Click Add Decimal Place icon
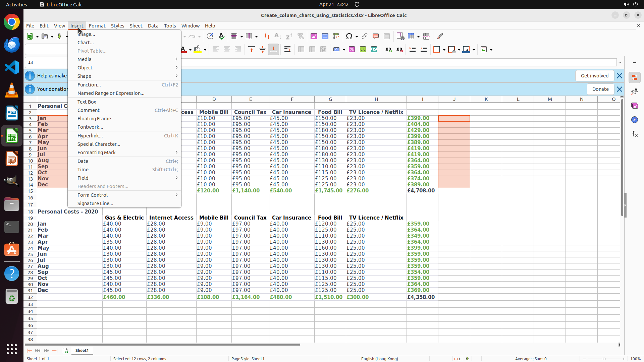 click(x=388, y=50)
